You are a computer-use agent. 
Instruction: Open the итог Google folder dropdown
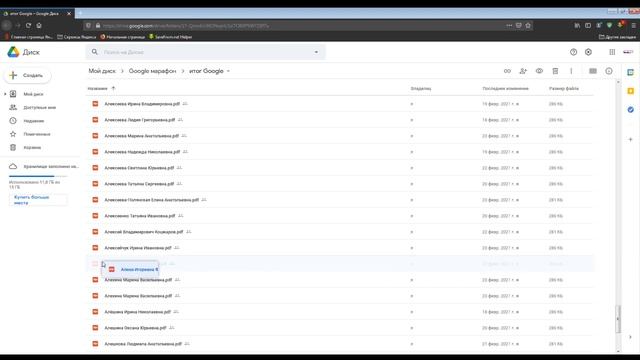[x=228, y=71]
